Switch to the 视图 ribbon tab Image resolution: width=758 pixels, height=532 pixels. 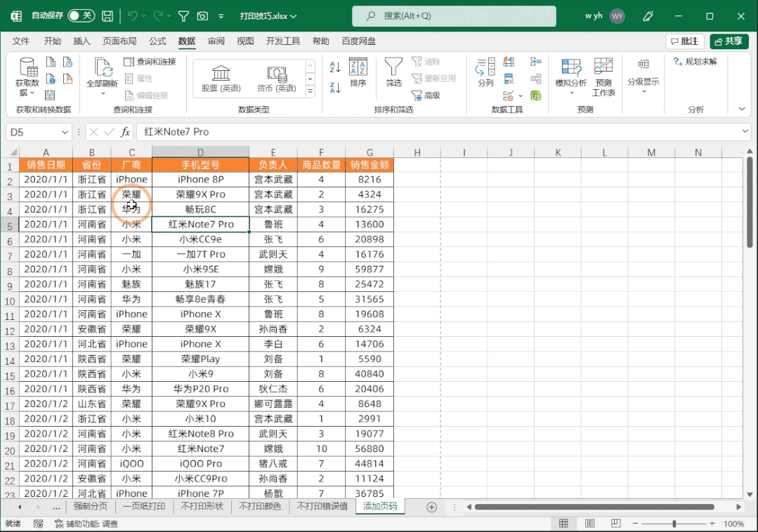pyautogui.click(x=245, y=41)
